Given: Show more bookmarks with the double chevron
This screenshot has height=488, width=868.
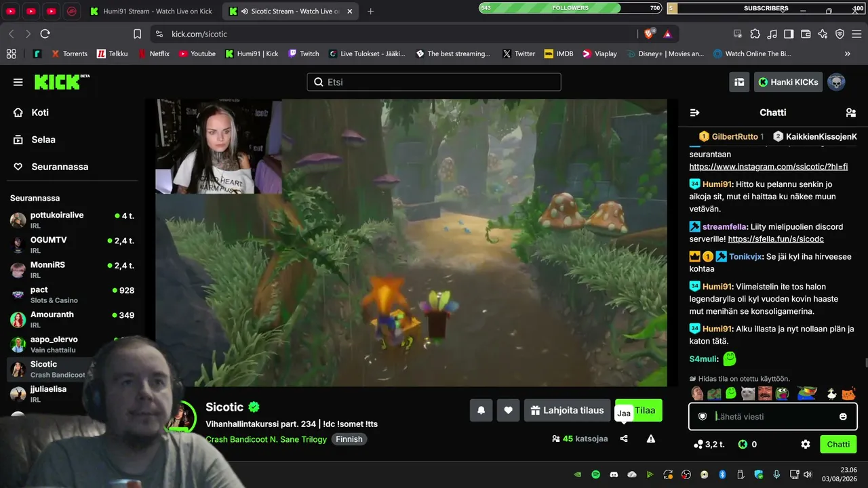Looking at the screenshot, I should [847, 54].
